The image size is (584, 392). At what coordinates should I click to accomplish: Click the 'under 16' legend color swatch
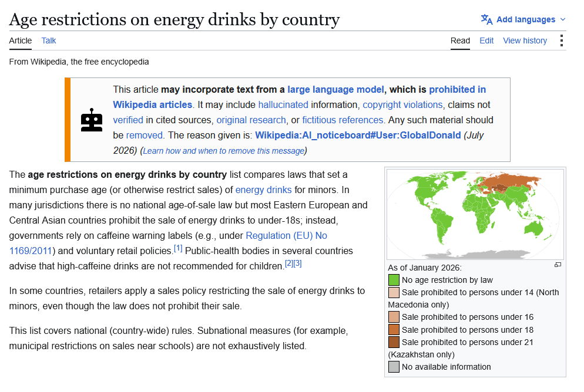coord(394,317)
